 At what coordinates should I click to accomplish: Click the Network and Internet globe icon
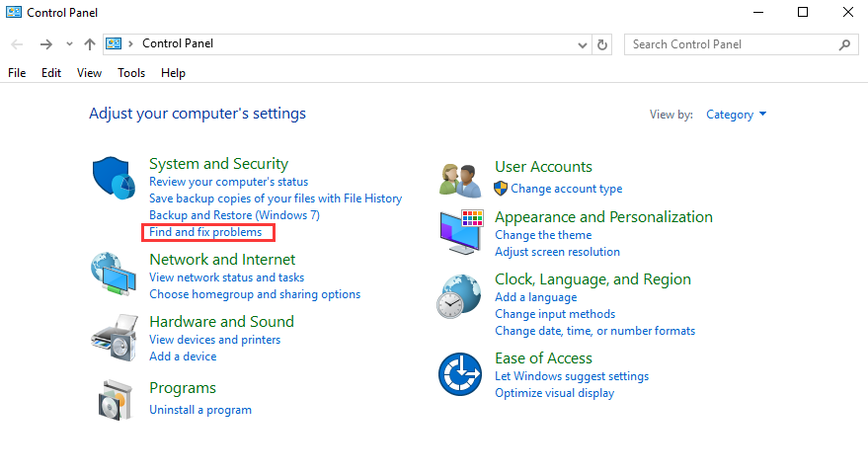coord(114,274)
